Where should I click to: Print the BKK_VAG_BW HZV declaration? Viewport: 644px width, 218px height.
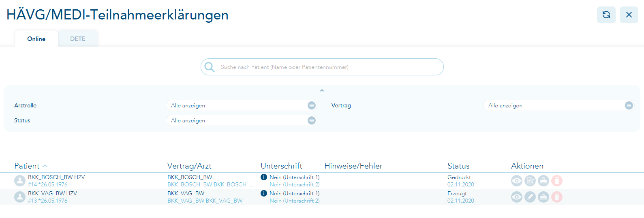[543, 197]
